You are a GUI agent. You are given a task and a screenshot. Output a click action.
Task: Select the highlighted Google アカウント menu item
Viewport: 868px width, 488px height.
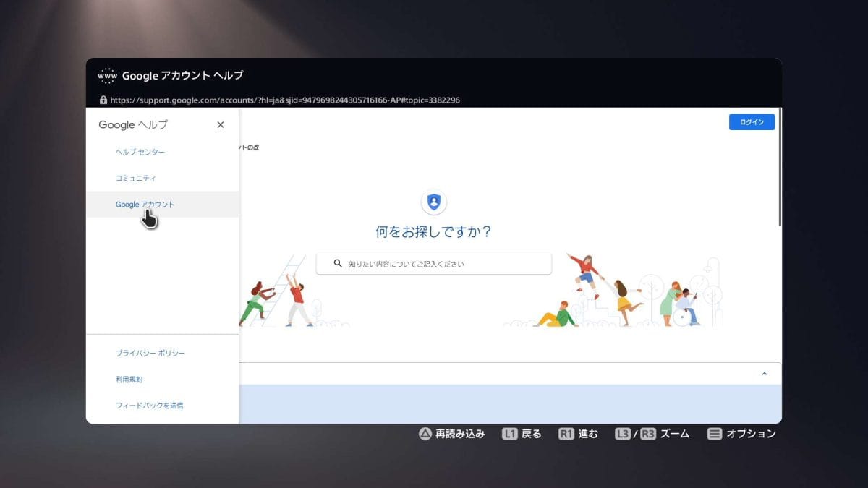pos(145,204)
